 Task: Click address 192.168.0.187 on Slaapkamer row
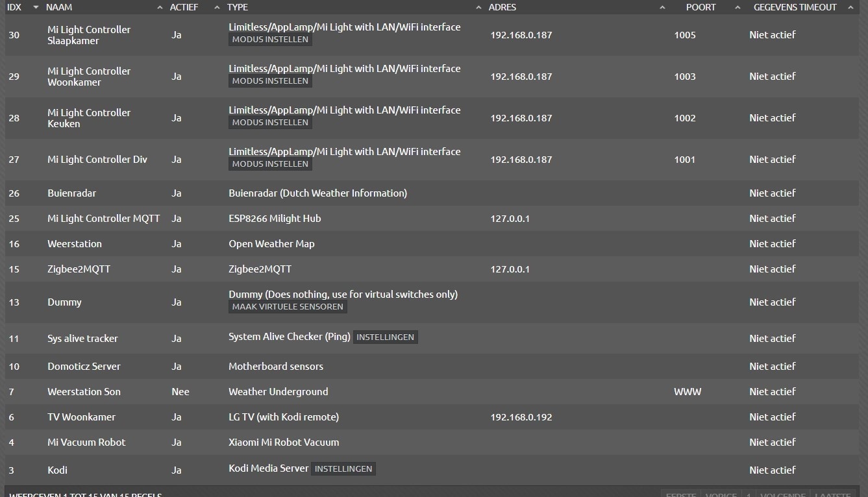521,35
